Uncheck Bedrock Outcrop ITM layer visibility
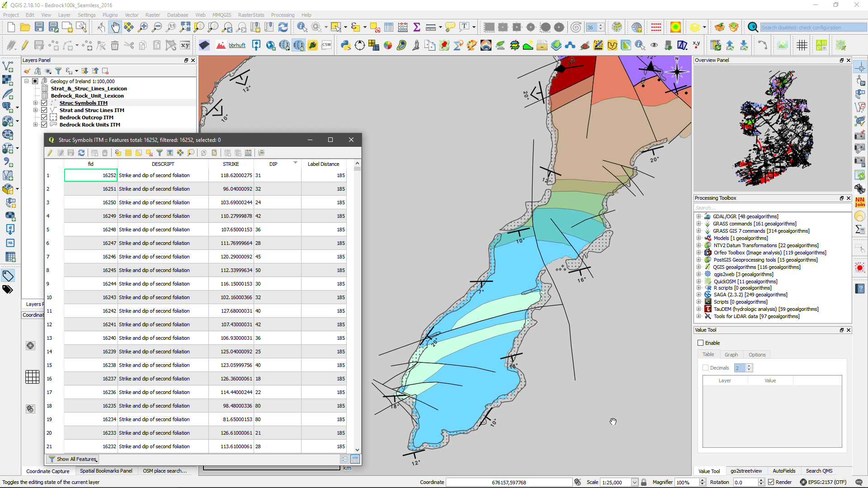 click(x=44, y=117)
